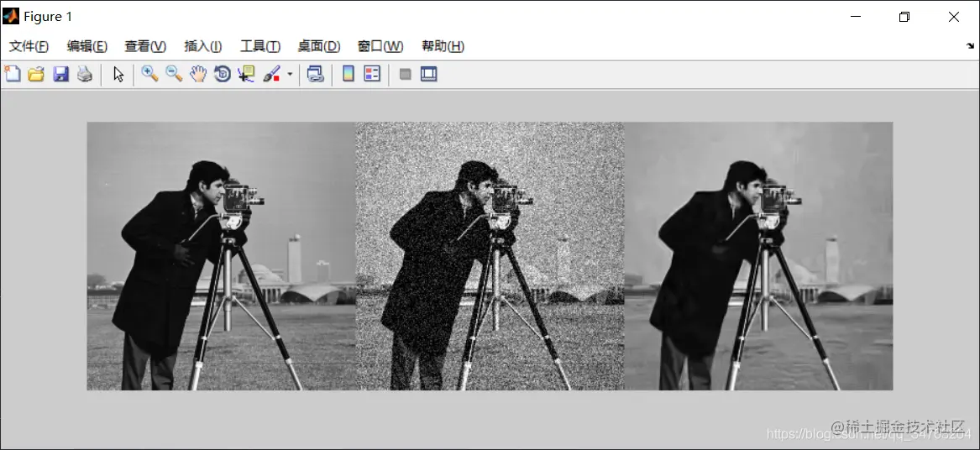Open the 插入(I) menu
Screen dimensions: 980x450
coord(203,46)
